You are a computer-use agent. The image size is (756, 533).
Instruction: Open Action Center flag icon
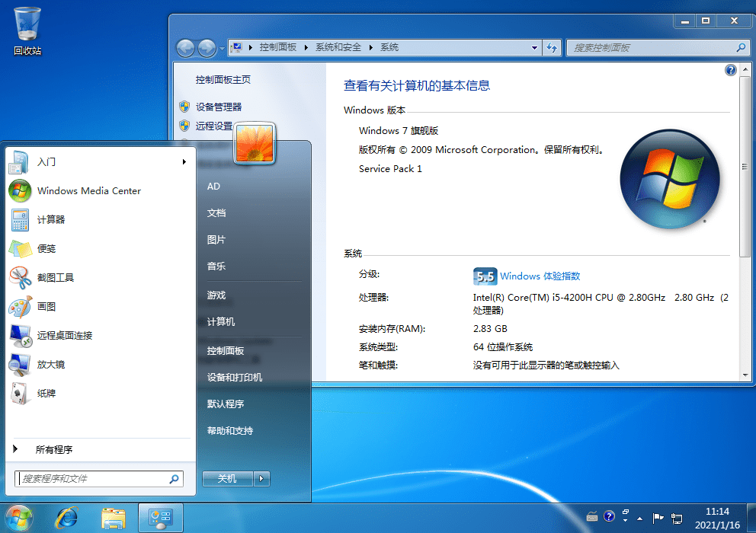[x=658, y=518]
